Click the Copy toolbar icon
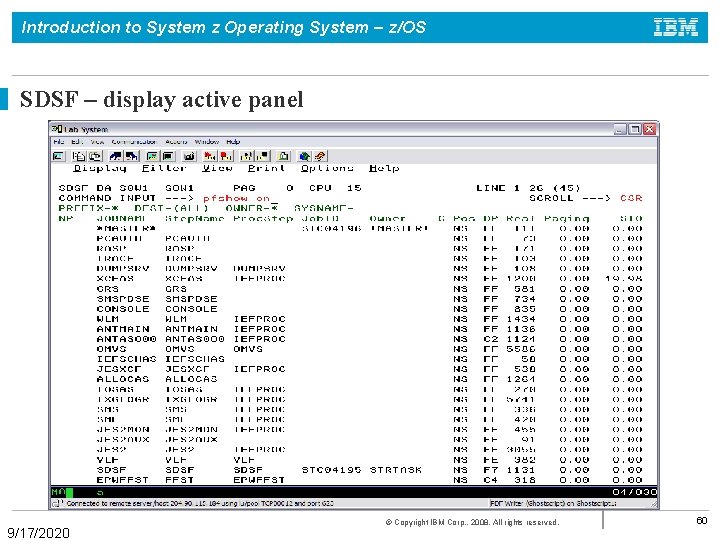Screen dimensions: 720x540 [x=79, y=156]
